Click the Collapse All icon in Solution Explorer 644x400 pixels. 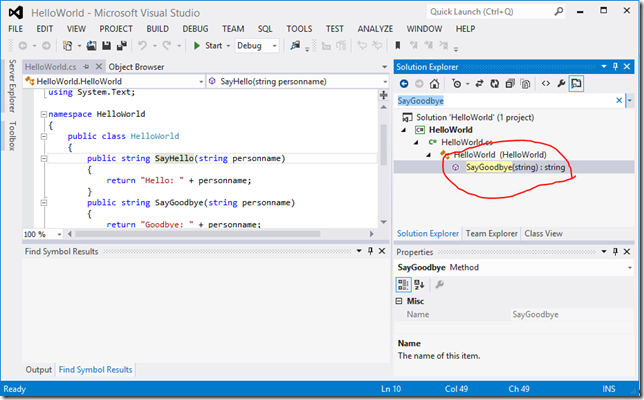(x=510, y=84)
